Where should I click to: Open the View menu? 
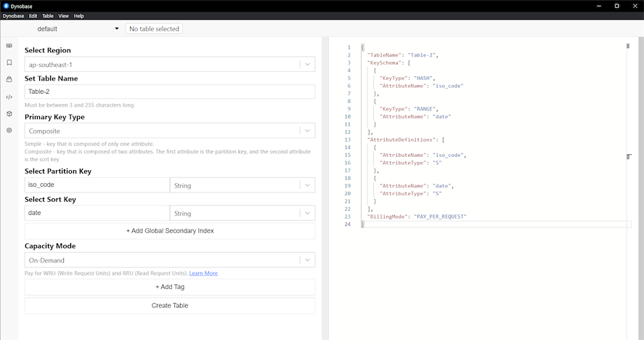click(x=63, y=15)
